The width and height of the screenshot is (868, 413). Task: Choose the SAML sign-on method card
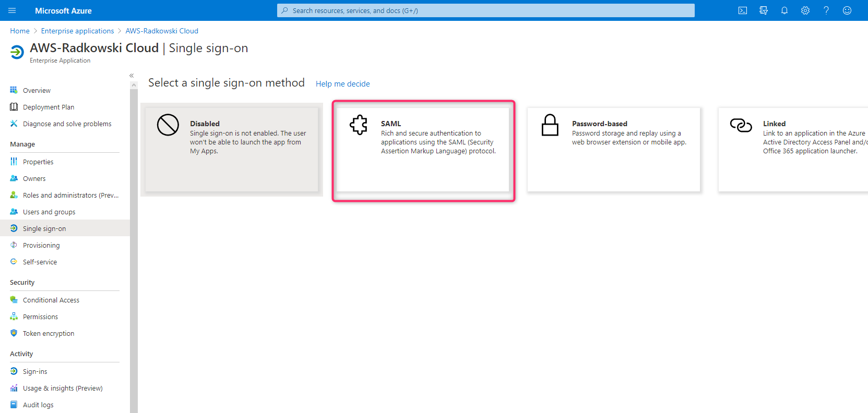point(423,150)
